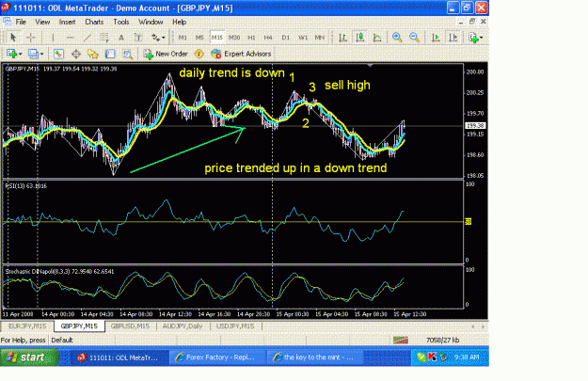The height and width of the screenshot is (381, 588).
Task: Pick the Vertical Line drawing tool
Action: coord(53,38)
